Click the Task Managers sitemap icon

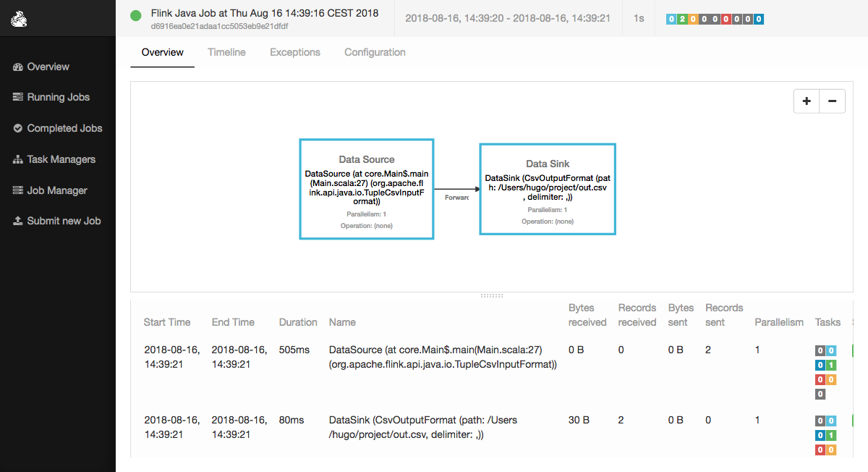pyautogui.click(x=18, y=159)
